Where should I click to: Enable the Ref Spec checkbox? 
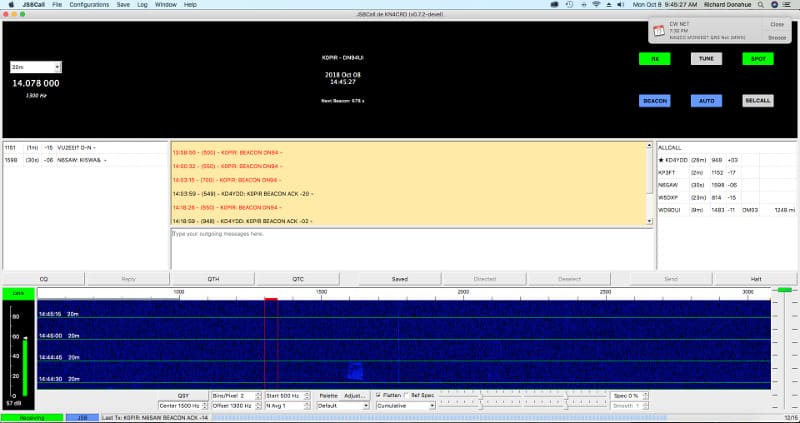tap(406, 395)
